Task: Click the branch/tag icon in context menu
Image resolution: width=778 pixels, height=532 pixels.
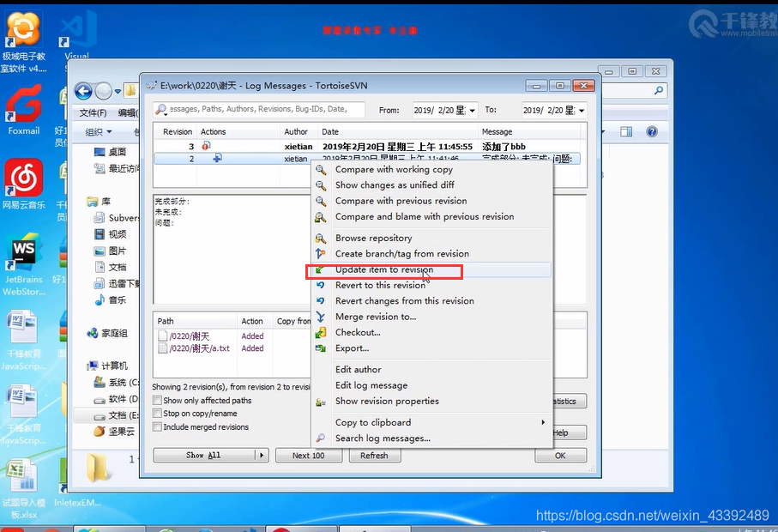Action: (x=321, y=254)
